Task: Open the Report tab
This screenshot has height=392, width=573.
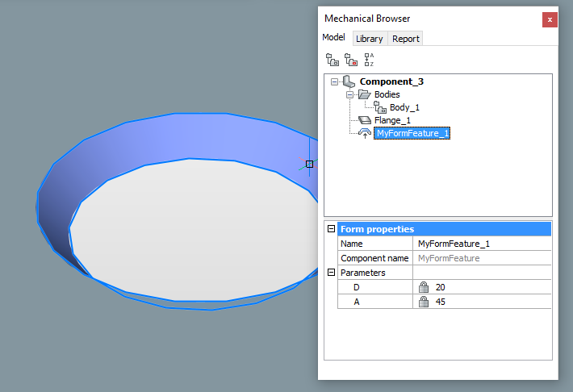Action: [x=405, y=39]
